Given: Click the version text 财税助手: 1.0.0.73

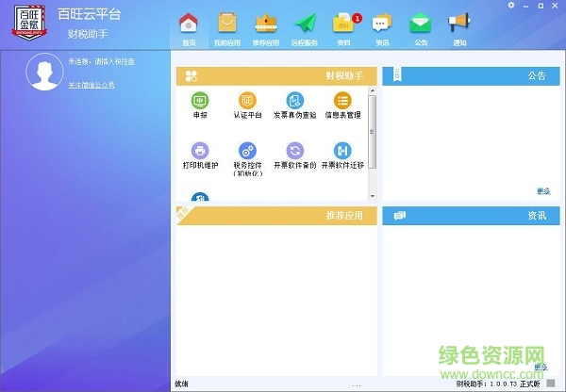Looking at the screenshot, I should pos(486,384).
